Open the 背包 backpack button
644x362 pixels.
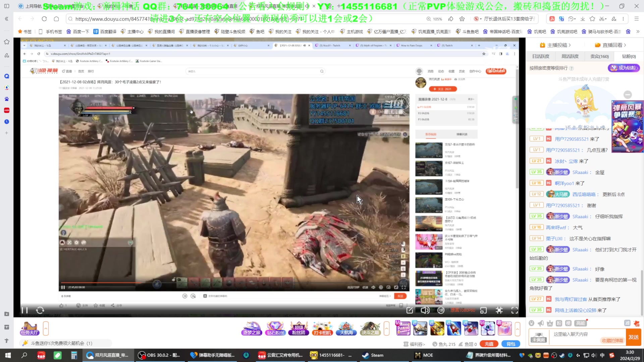[511, 344]
